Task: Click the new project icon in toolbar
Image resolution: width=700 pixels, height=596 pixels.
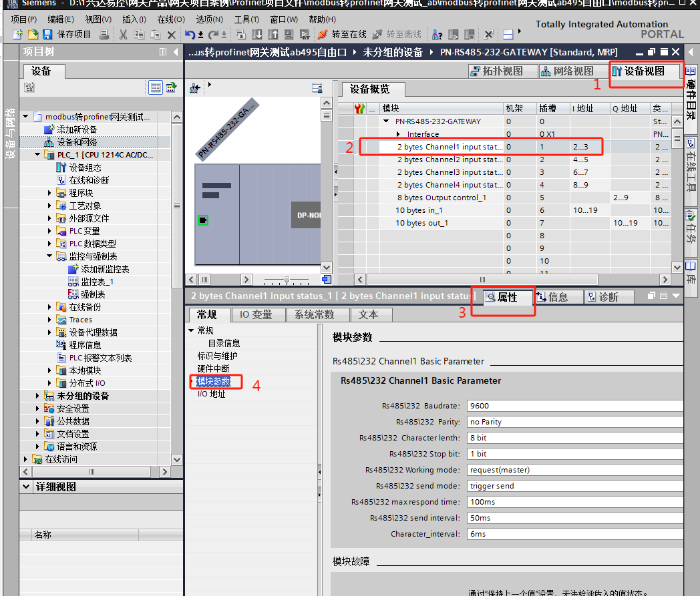Action: pyautogui.click(x=17, y=34)
